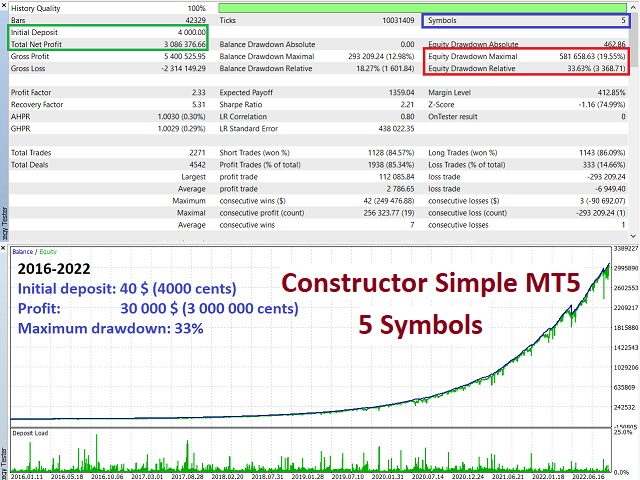Click the 25.0% label on Deposit Load axis

pyautogui.click(x=622, y=432)
